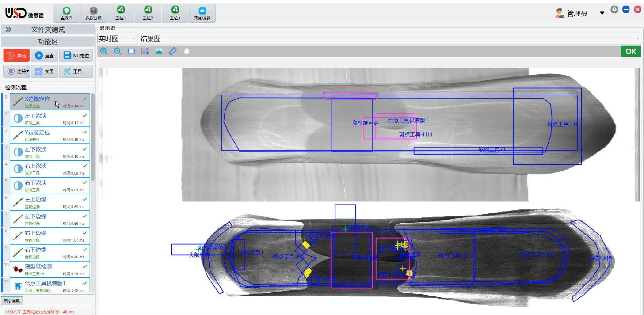Viewport: 644px width, 315px height.
Task: Click the 管理员 user avatar icon
Action: (x=560, y=13)
